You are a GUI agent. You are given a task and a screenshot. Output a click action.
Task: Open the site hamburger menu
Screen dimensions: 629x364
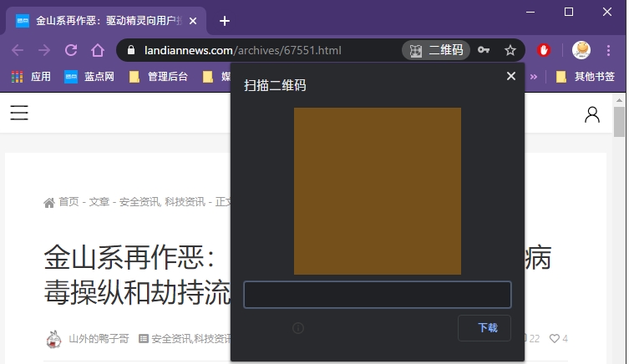[x=19, y=113]
